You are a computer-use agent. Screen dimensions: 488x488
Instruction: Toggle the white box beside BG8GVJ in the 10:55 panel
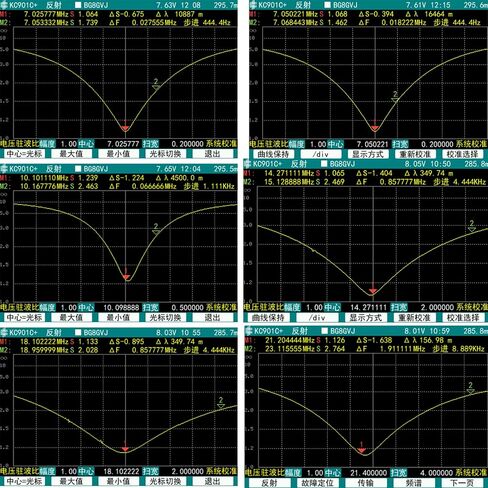pos(78,332)
